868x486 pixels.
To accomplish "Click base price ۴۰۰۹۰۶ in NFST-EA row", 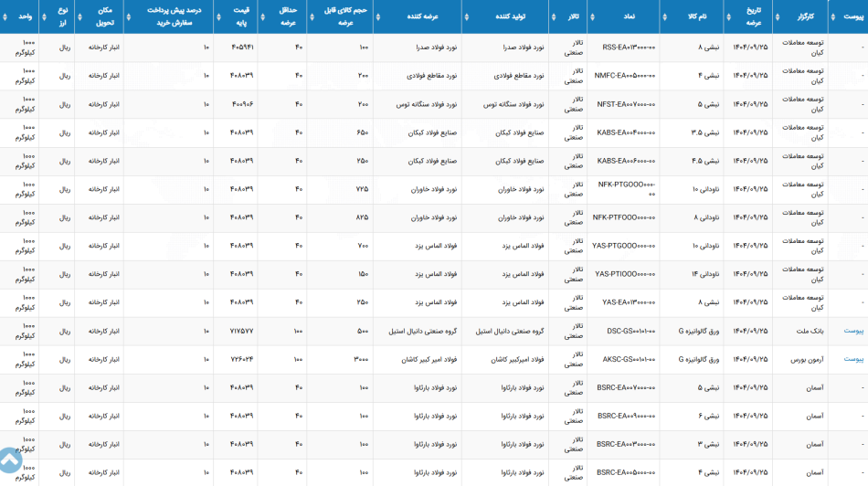I will [x=242, y=104].
